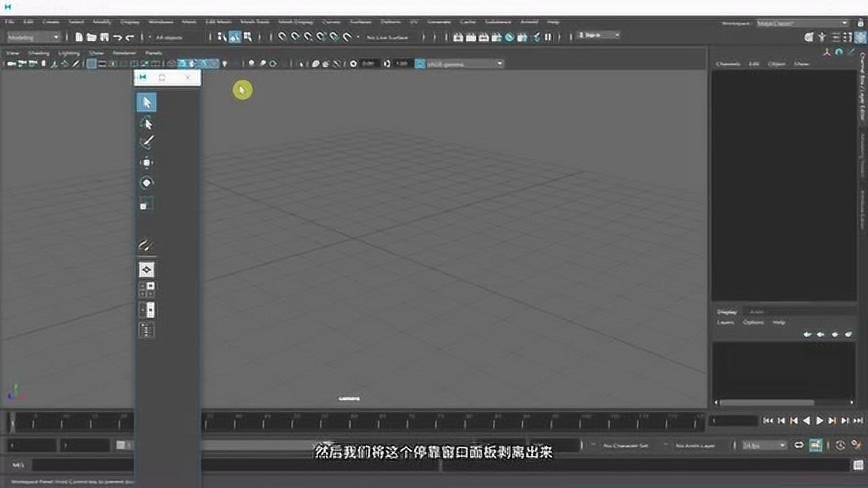Viewport: 868px width, 488px height.
Task: Toggle the viewport grid display button
Action: coord(91,64)
